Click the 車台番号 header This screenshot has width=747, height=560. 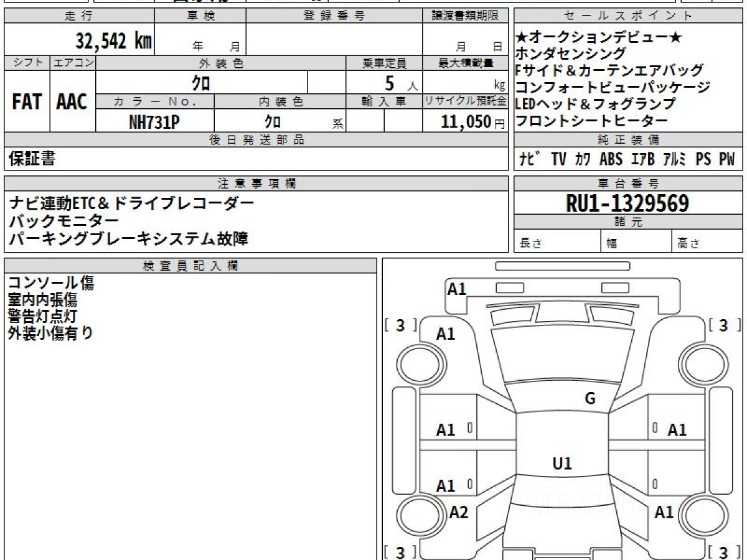pos(628,184)
